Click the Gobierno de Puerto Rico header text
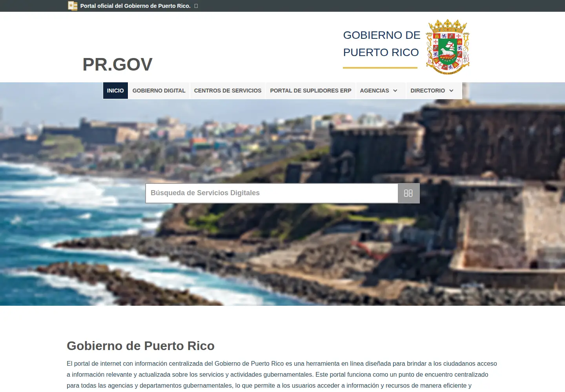The height and width of the screenshot is (392, 565). [x=381, y=44]
